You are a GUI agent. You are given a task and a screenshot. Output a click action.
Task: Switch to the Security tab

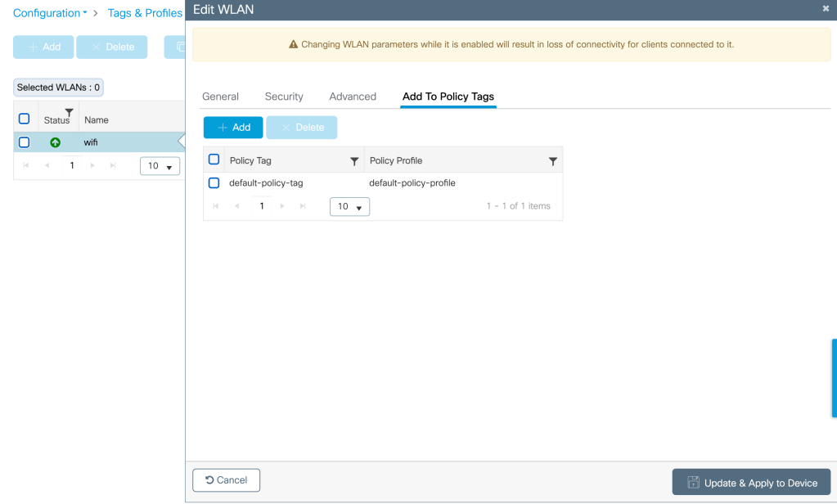tap(284, 97)
